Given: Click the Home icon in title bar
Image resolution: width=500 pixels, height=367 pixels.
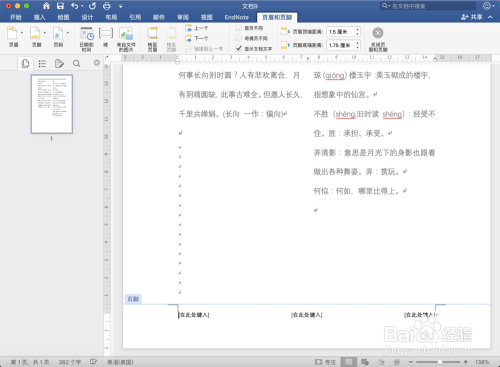Looking at the screenshot, I should pyautogui.click(x=46, y=6).
